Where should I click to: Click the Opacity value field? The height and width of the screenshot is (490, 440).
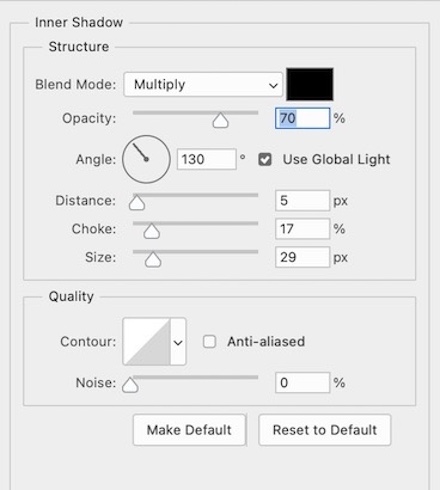pyautogui.click(x=302, y=118)
